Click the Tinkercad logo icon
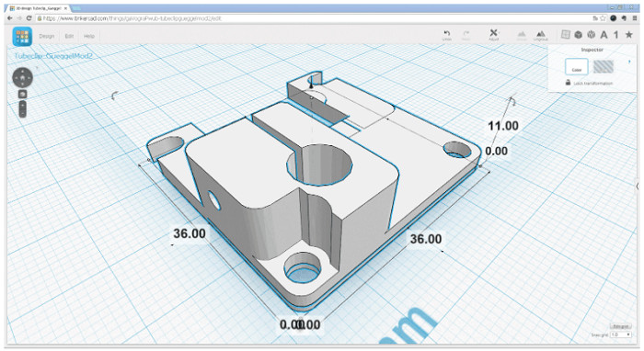Viewport: 644px width, 351px height. [22, 36]
